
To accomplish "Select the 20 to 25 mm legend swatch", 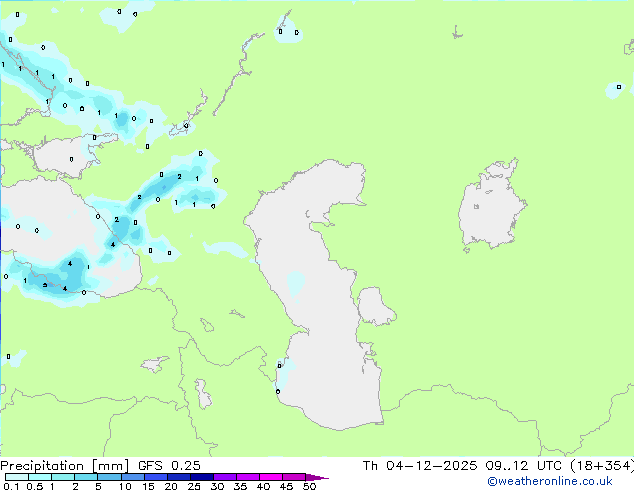I will pyautogui.click(x=179, y=477).
